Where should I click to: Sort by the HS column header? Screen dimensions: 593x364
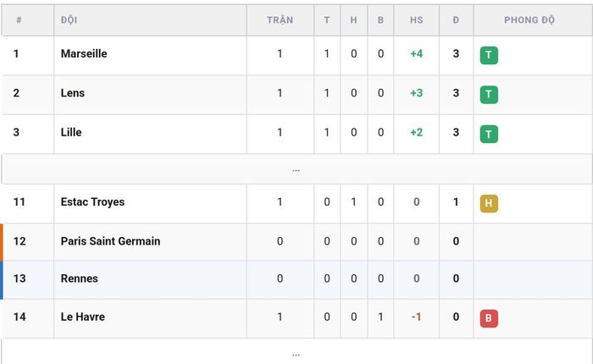point(417,20)
